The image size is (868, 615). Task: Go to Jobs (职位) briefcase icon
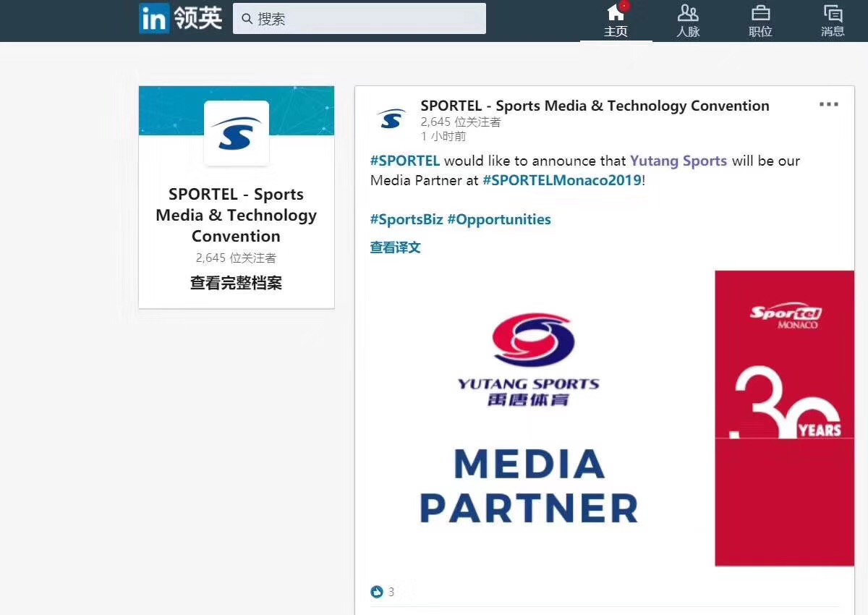(x=760, y=20)
